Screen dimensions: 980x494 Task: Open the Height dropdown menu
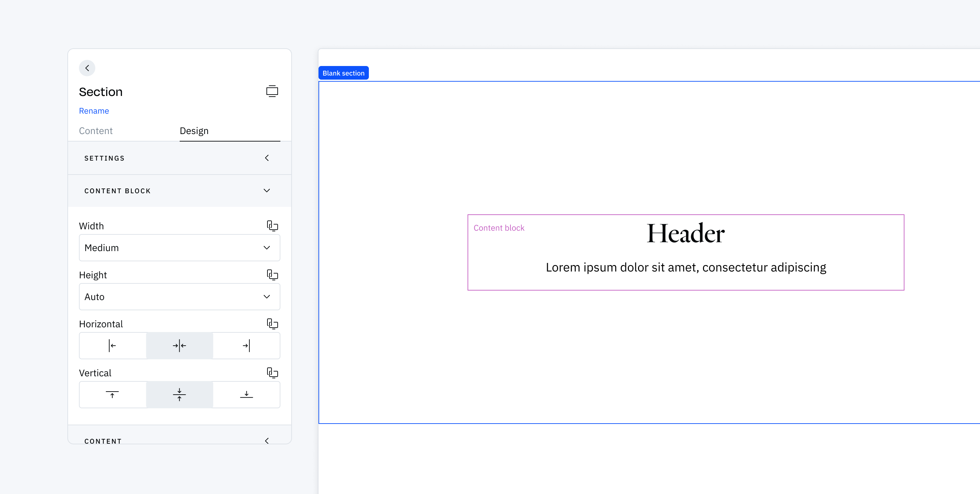180,297
